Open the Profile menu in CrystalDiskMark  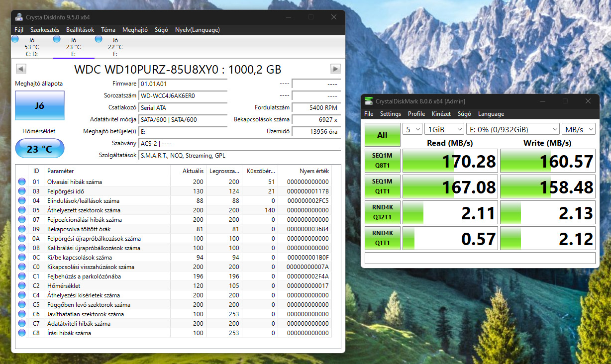point(416,114)
